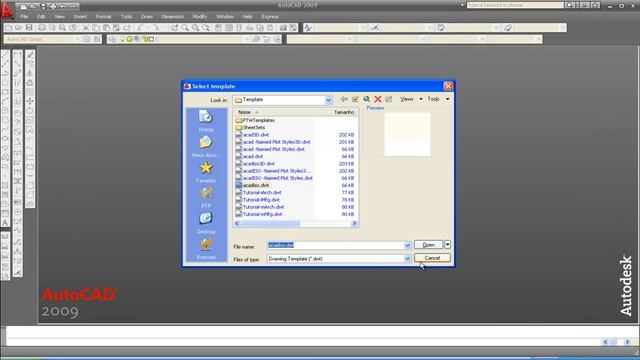Viewport: 640px width, 360px height.
Task: Open Buzzsaw location in places bar
Action: 206,248
